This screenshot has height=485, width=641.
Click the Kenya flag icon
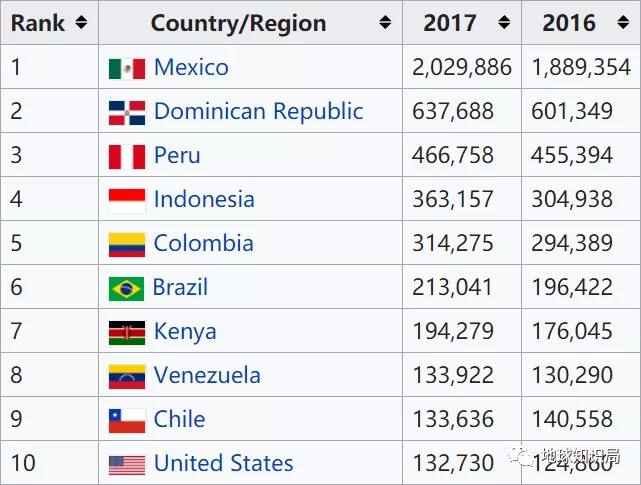point(127,332)
